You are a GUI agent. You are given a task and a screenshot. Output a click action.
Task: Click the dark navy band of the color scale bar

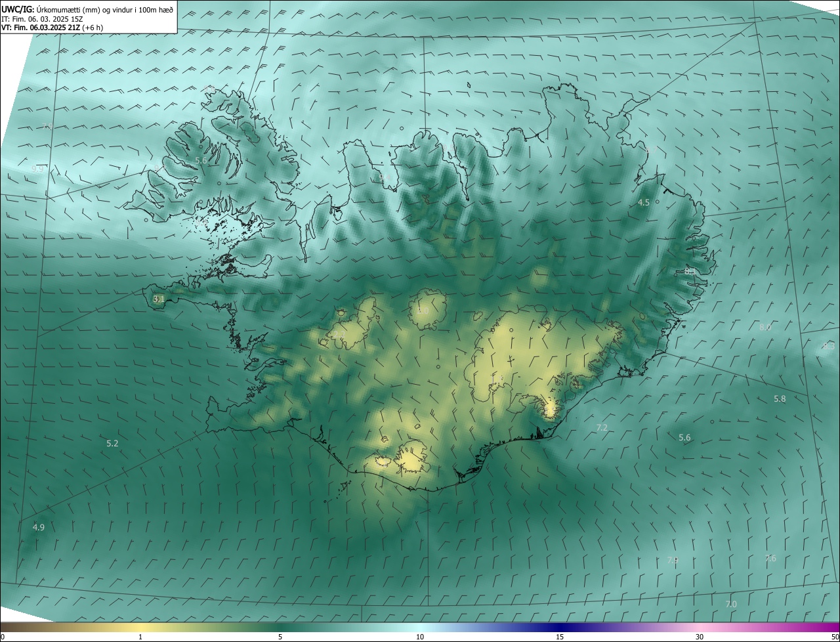point(560,628)
